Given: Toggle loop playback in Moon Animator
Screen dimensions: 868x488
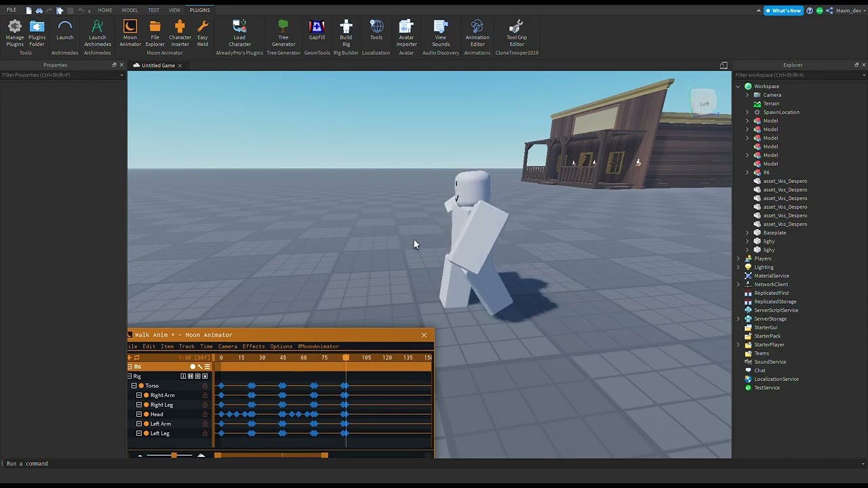Looking at the screenshot, I should coord(136,357).
